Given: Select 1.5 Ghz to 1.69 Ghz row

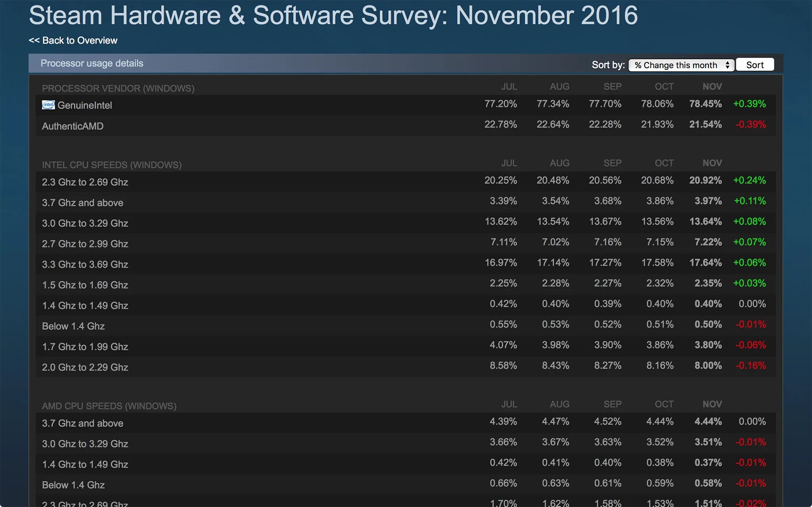Looking at the screenshot, I should coord(406,285).
